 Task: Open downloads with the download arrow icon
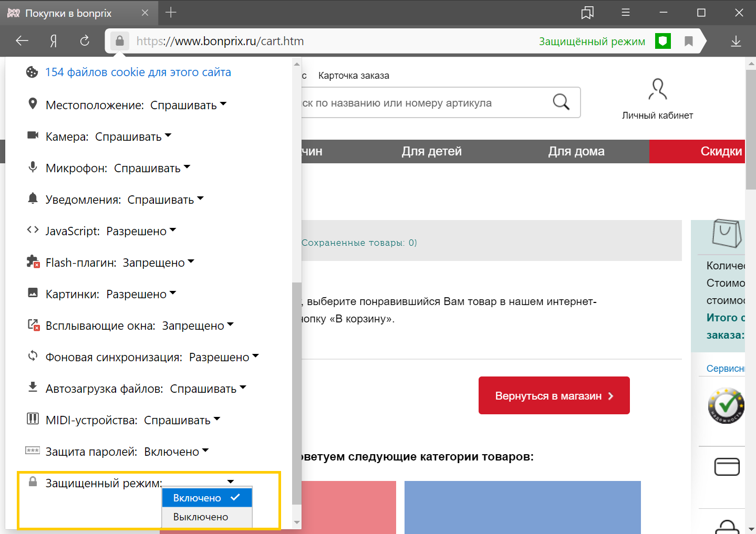point(736,41)
